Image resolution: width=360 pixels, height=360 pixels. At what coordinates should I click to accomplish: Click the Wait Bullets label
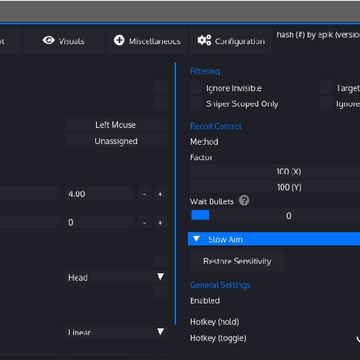212,201
